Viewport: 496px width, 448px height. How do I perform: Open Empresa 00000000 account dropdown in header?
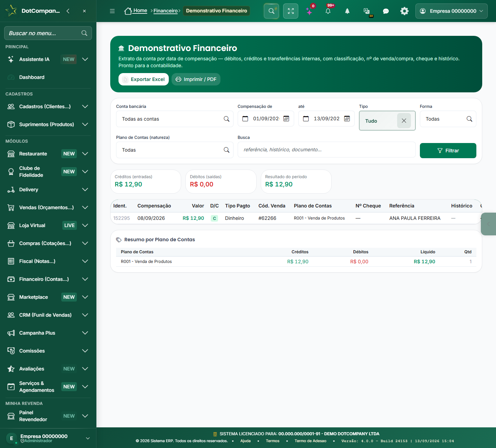451,11
